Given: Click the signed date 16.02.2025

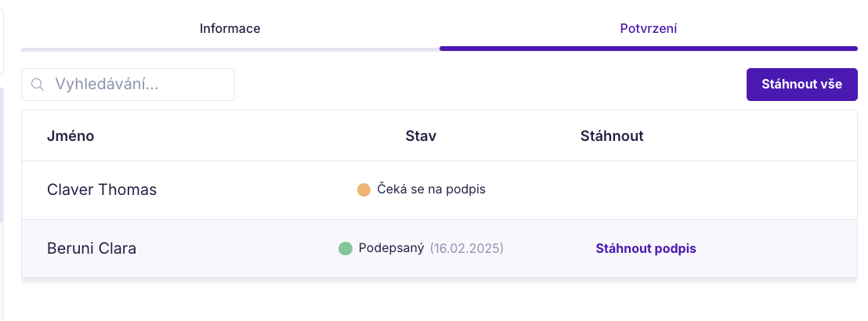Looking at the screenshot, I should point(467,248).
